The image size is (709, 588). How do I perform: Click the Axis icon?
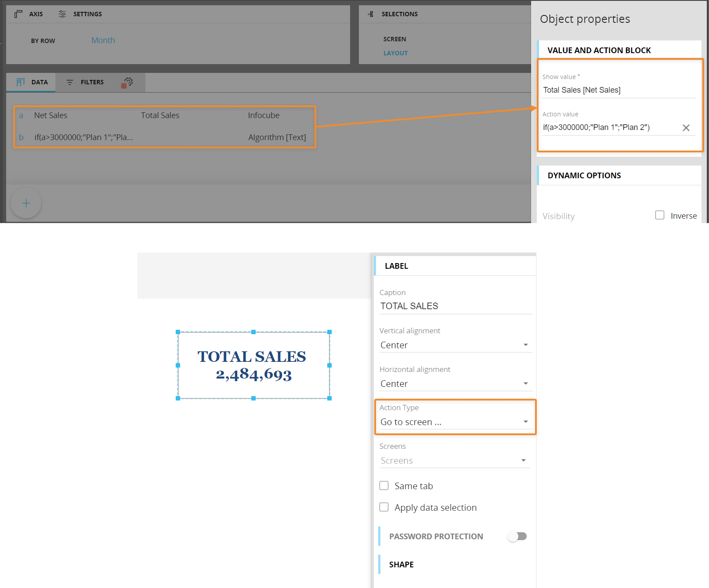18,14
